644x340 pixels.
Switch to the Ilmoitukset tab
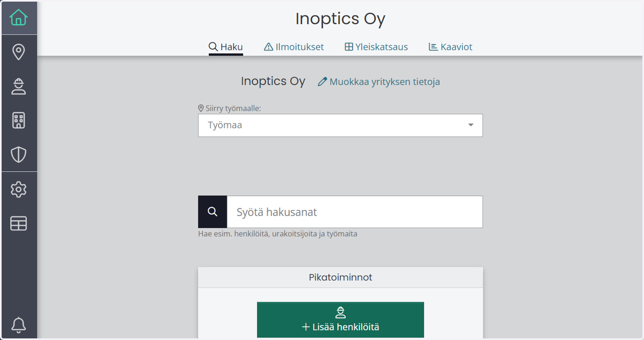point(294,47)
